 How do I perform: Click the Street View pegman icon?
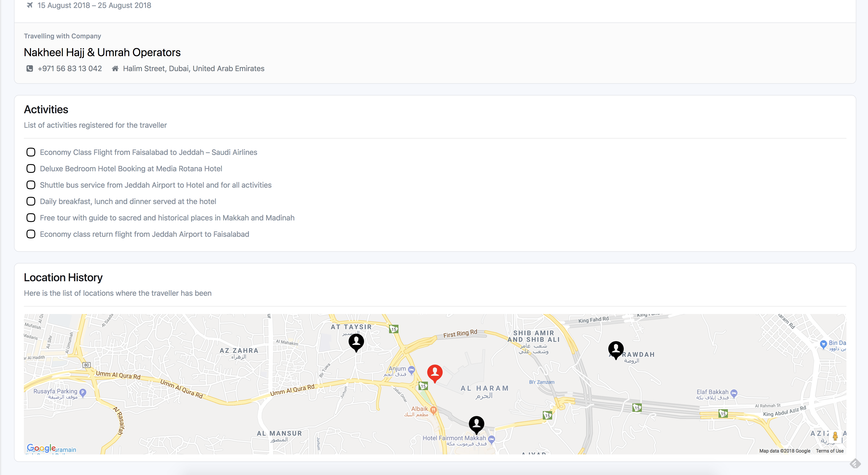(x=835, y=436)
